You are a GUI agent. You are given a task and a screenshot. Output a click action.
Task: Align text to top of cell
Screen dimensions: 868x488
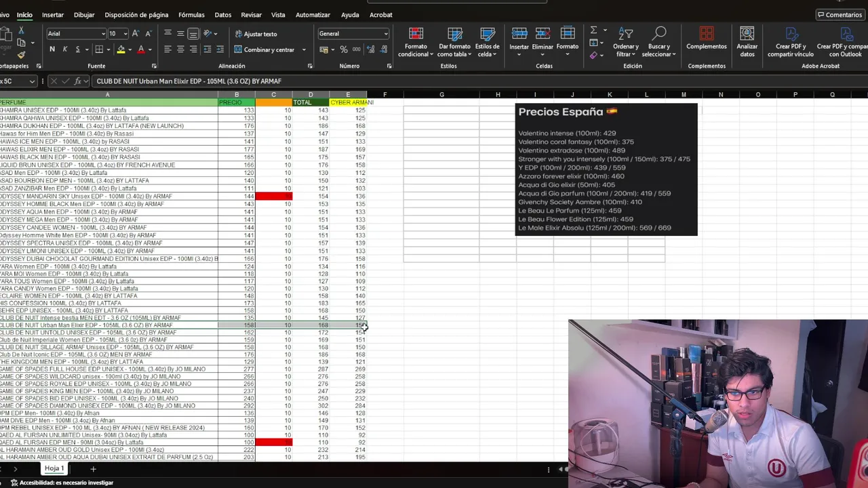[x=167, y=33]
